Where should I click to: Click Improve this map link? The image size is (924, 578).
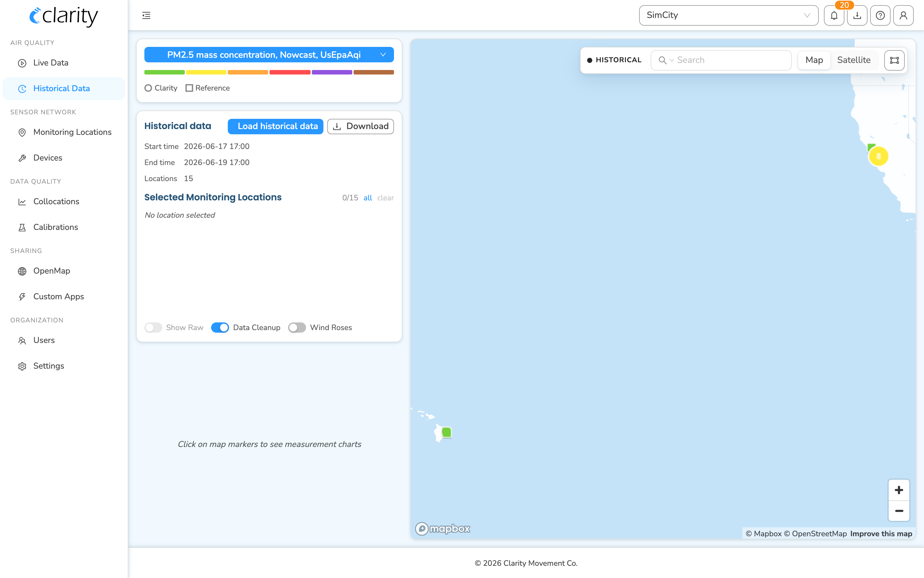[x=881, y=534]
